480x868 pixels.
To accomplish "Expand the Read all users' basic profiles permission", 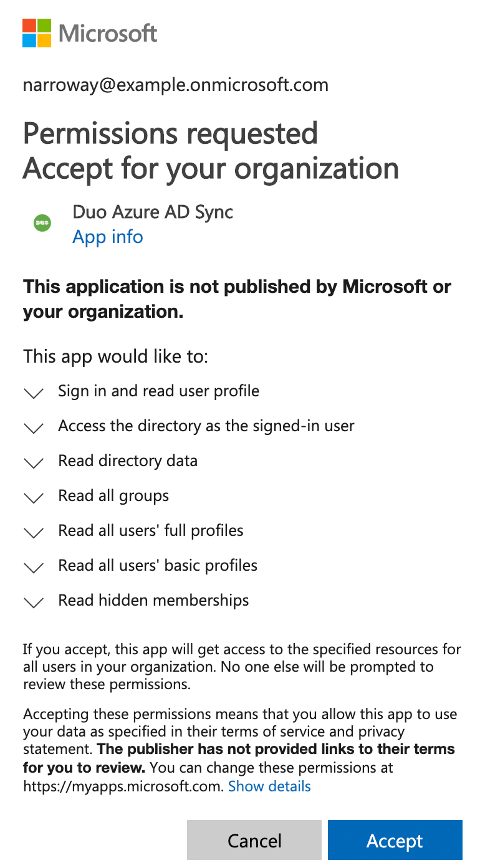I will click(x=34, y=567).
